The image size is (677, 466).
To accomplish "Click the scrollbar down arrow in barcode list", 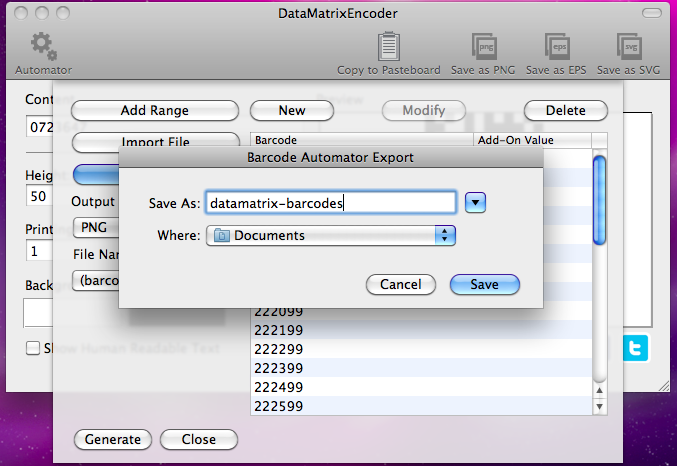I will point(599,406).
